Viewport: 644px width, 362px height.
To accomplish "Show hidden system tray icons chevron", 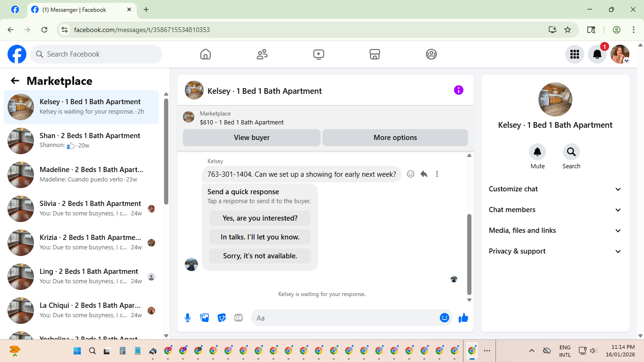I will coord(532,351).
